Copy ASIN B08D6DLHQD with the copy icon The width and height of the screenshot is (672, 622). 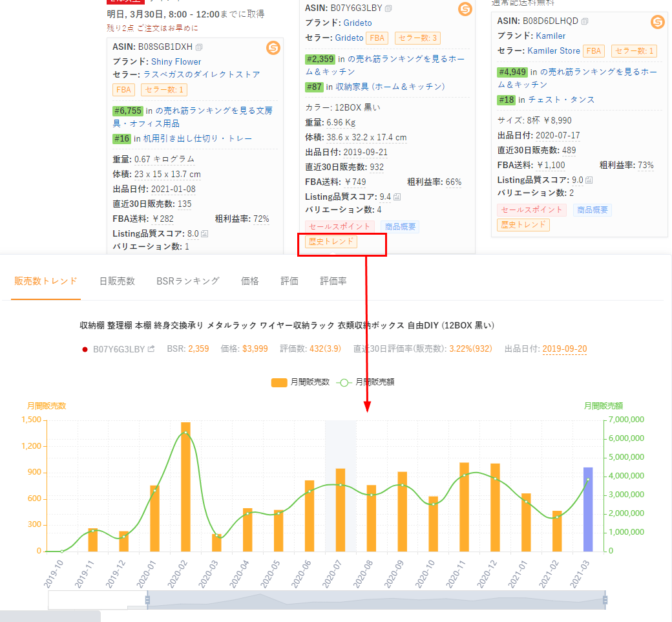click(585, 21)
